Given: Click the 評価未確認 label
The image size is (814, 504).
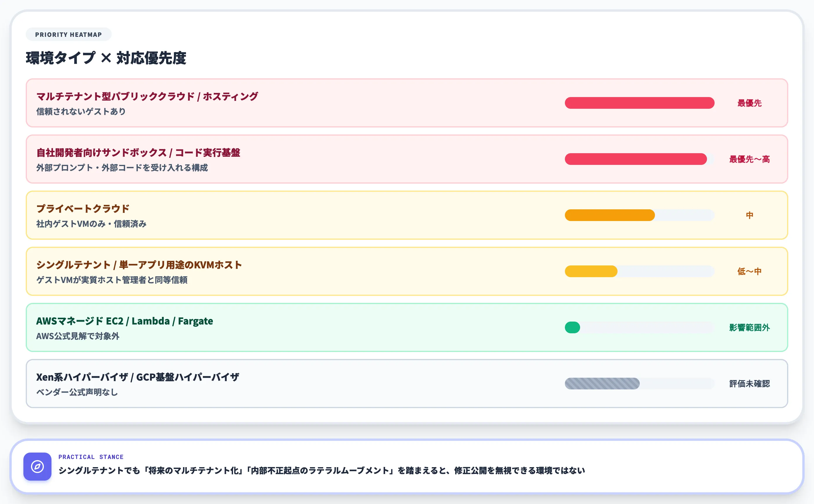Looking at the screenshot, I should coord(749,383).
